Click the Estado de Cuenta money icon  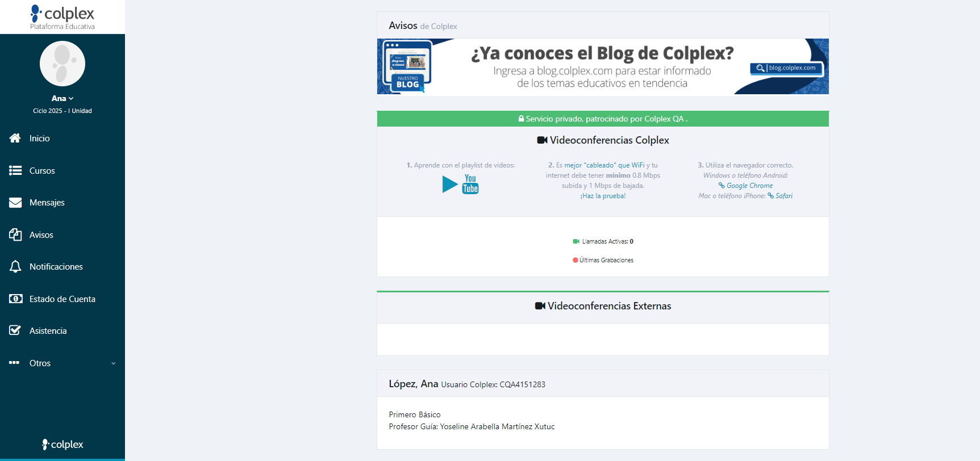15,299
